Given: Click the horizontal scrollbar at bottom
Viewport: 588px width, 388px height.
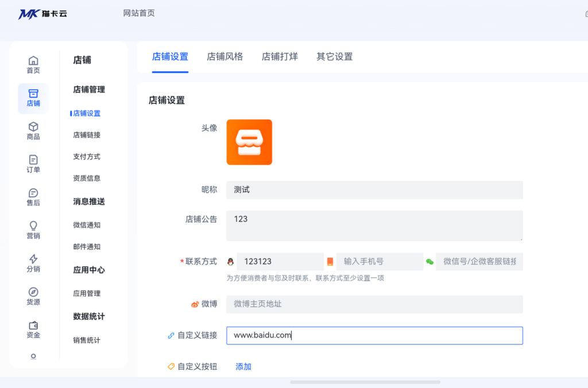Looking at the screenshot, I should (365, 382).
